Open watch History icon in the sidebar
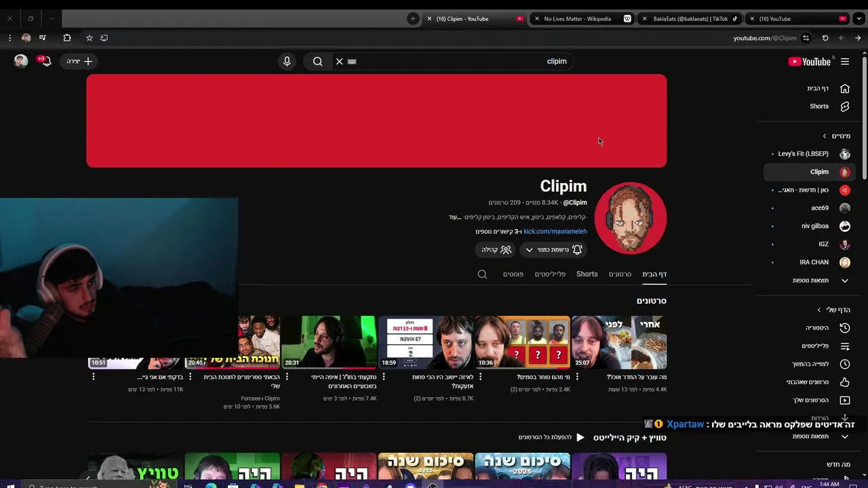Image resolution: width=868 pixels, height=488 pixels. 845,328
